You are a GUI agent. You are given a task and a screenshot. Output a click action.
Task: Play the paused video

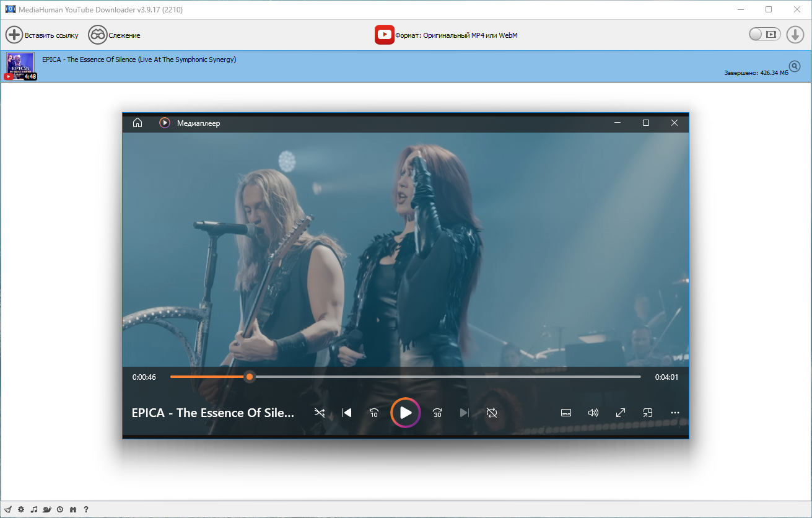[x=406, y=413]
